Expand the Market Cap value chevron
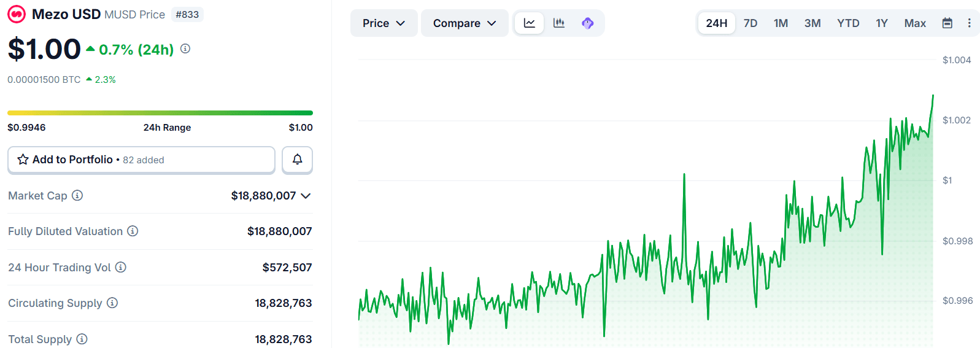The height and width of the screenshot is (348, 980). point(306,196)
